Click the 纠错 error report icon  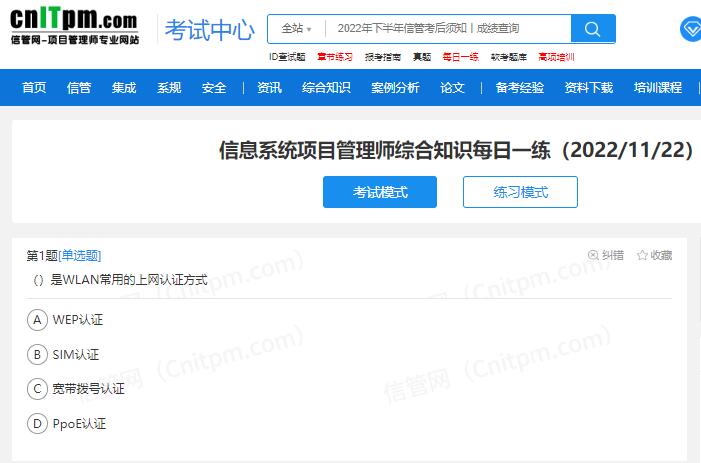pyautogui.click(x=593, y=255)
